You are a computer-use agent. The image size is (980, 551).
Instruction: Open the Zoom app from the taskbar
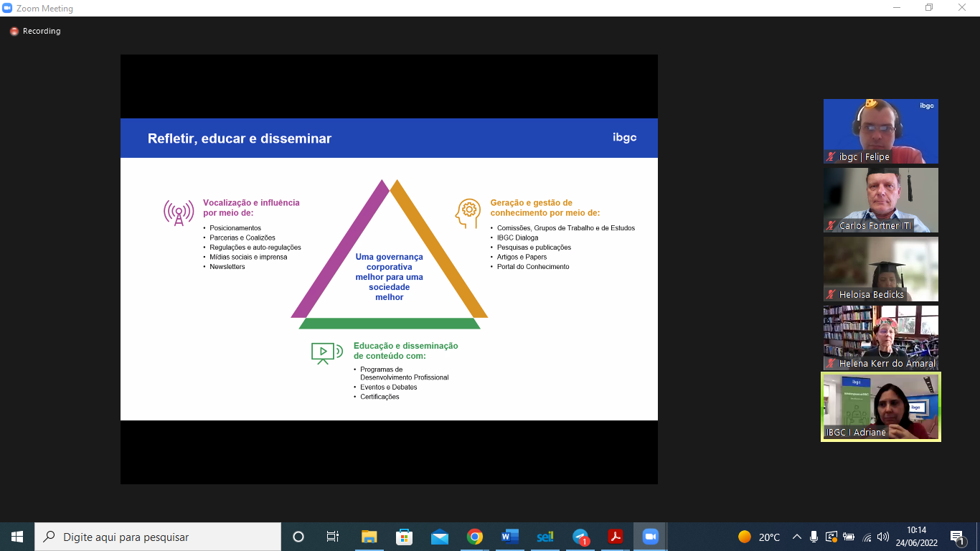(x=650, y=536)
